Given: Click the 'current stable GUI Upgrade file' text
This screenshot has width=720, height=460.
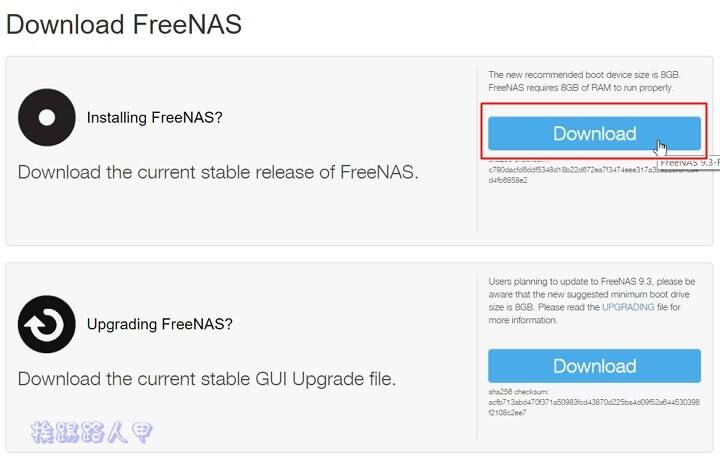Looking at the screenshot, I should pos(266,379).
